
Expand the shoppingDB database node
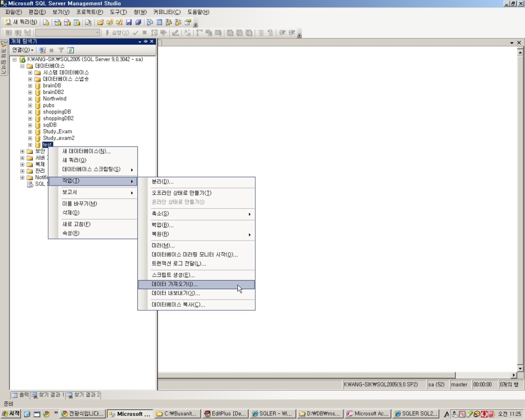click(30, 112)
